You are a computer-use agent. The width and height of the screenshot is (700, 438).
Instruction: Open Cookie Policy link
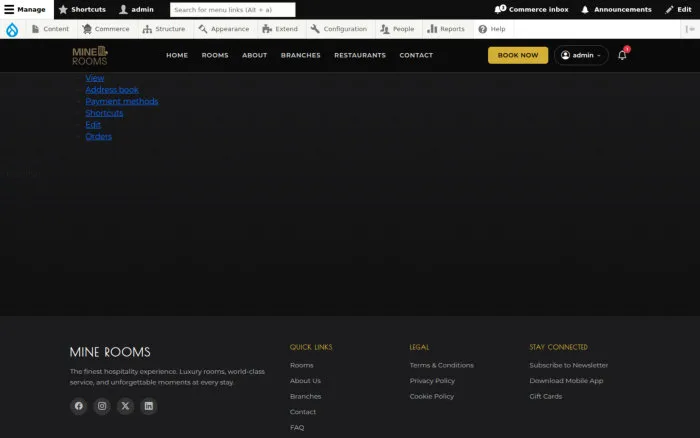point(432,396)
